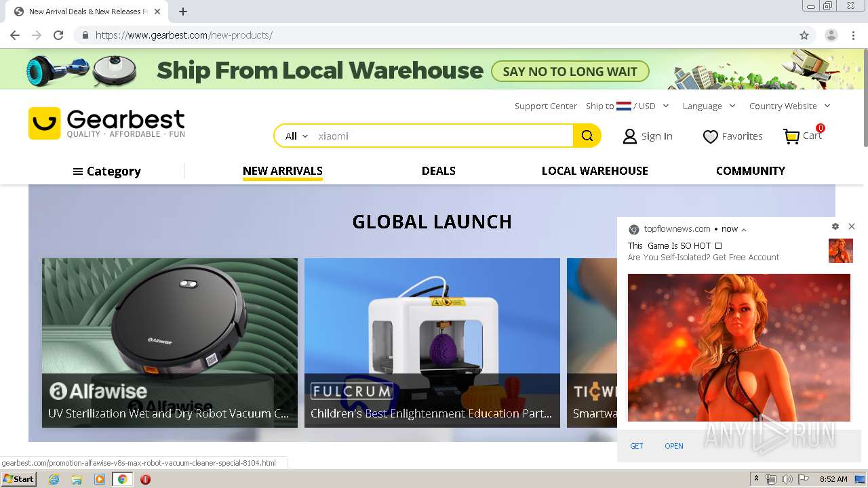868x488 pixels.
Task: Switch to Chrome in taskbar
Action: click(123, 479)
